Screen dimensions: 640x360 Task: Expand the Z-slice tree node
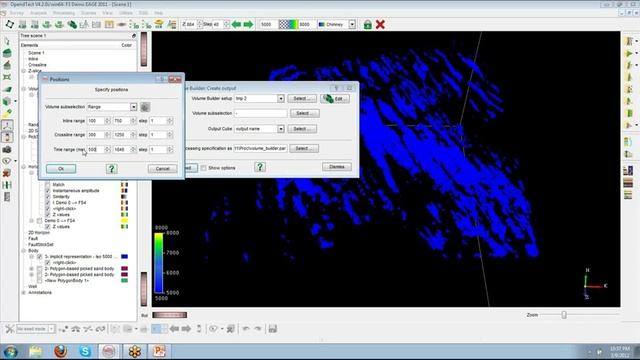pyautogui.click(x=24, y=71)
